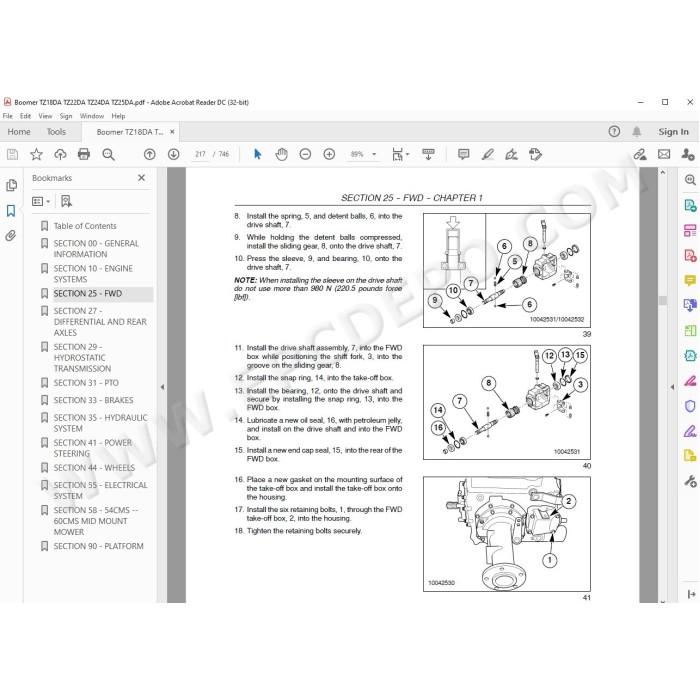Viewport: 700px width, 700px height.
Task: Open SECTION 90 - PLATFORM bookmark
Action: click(x=98, y=546)
